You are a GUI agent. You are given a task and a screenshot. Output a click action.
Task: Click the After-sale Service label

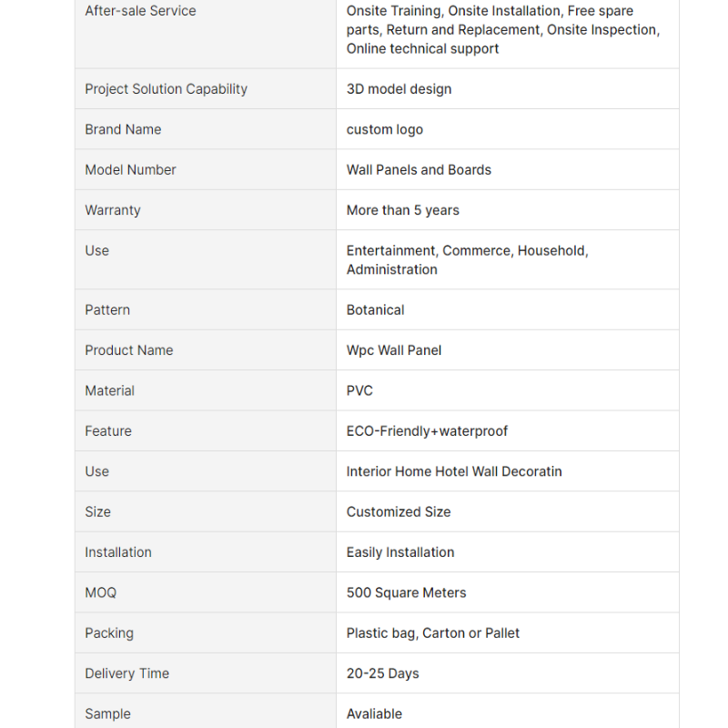tap(140, 11)
